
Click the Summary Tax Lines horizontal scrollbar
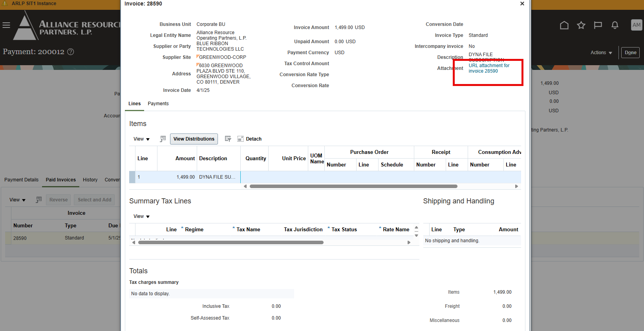tap(231, 243)
